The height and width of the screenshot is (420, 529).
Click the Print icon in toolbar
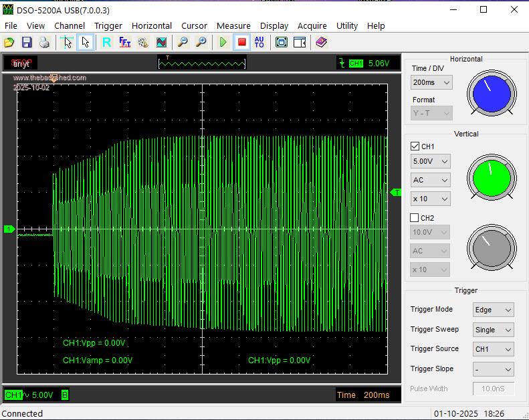pos(44,42)
